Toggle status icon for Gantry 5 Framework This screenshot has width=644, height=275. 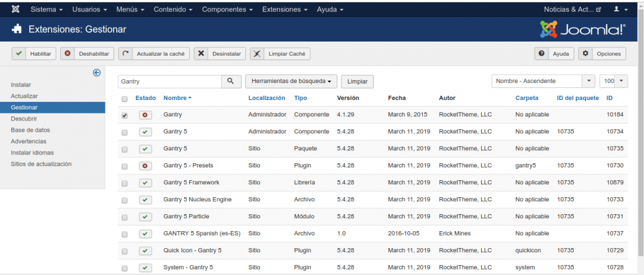pos(145,183)
